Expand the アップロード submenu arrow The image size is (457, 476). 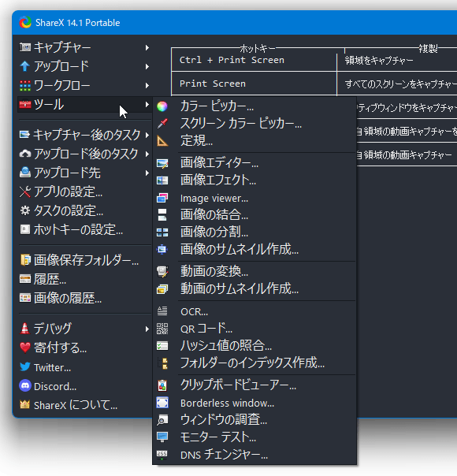pos(147,66)
